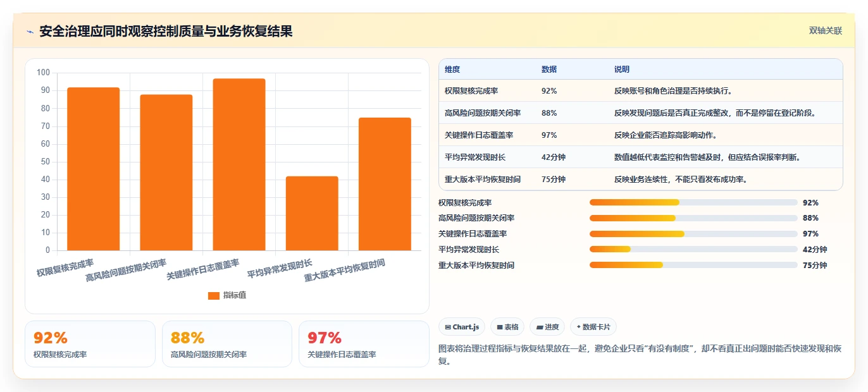The width and height of the screenshot is (868, 392).
Task: Click the 重大版本平均恢复时间 bar in the chart
Action: pyautogui.click(x=385, y=184)
